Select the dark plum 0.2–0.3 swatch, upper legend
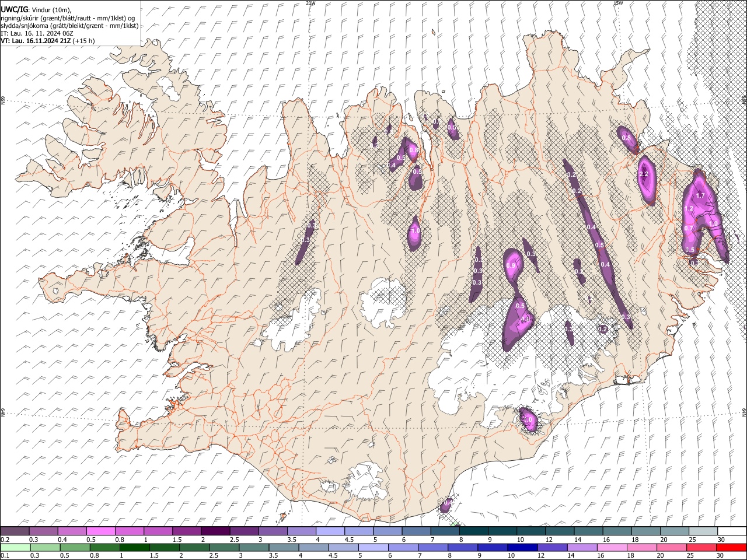747x560 pixels. tap(15, 531)
